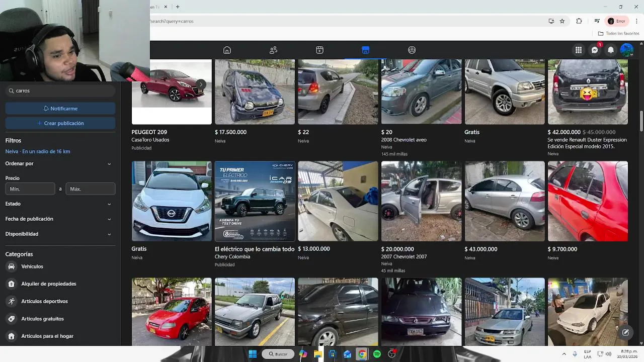Open white Nissan Gratis listing photo
Screen dimensions: 644x362
pos(172,201)
